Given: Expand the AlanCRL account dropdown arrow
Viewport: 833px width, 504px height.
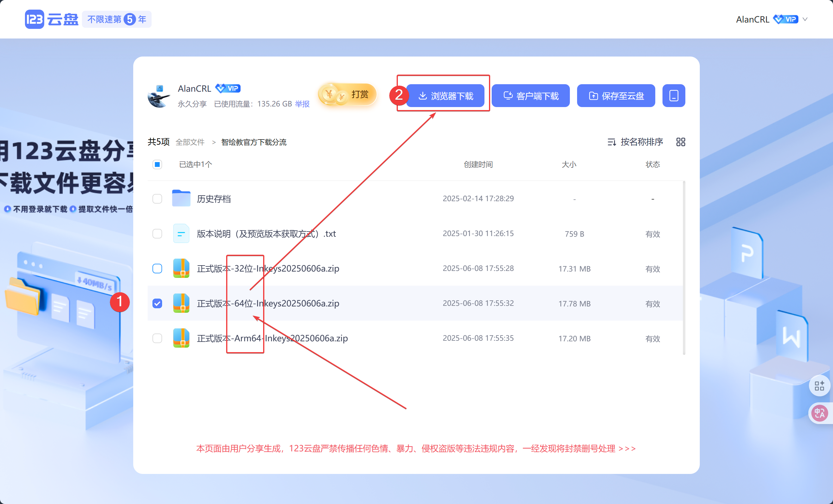Looking at the screenshot, I should pos(805,19).
